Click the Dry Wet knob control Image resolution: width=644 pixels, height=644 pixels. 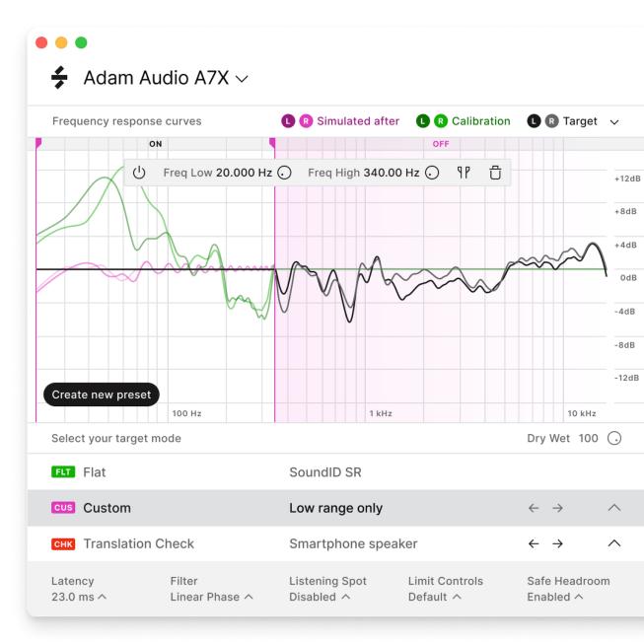(615, 438)
